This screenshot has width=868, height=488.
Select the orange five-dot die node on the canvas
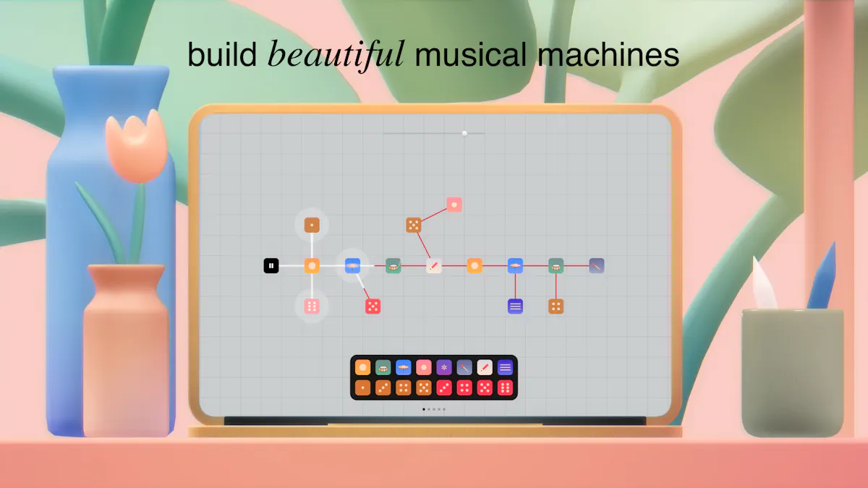(x=414, y=225)
